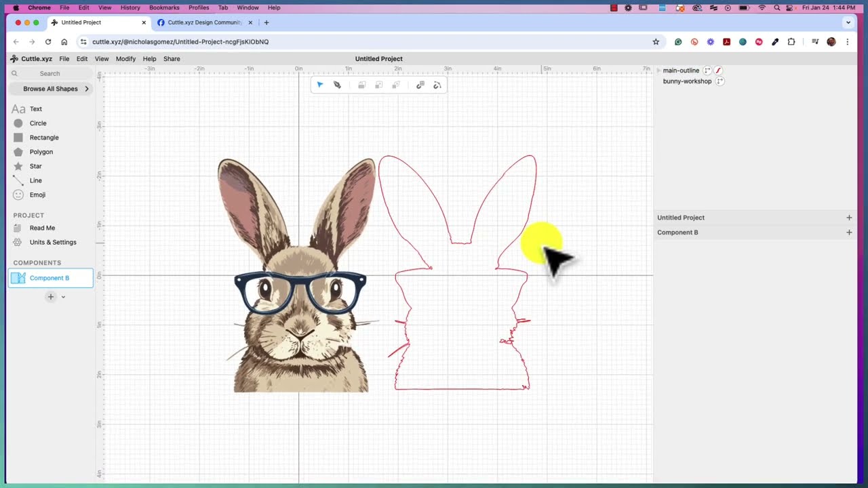Click the Rectangle shape icon

click(18, 138)
